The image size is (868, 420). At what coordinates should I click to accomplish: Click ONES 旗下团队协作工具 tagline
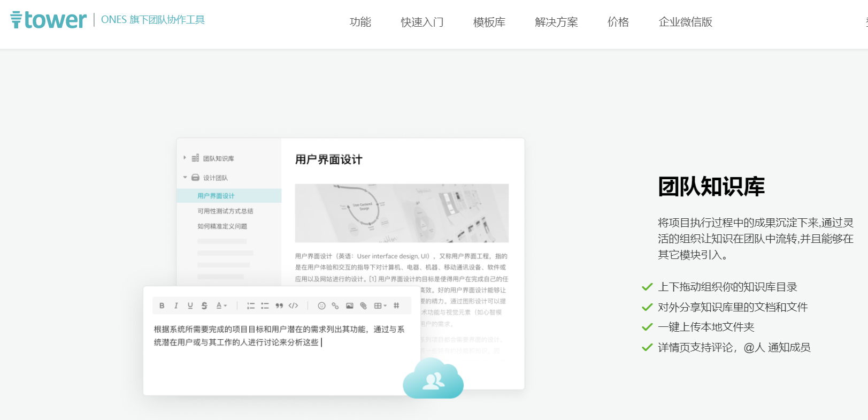pyautogui.click(x=153, y=20)
